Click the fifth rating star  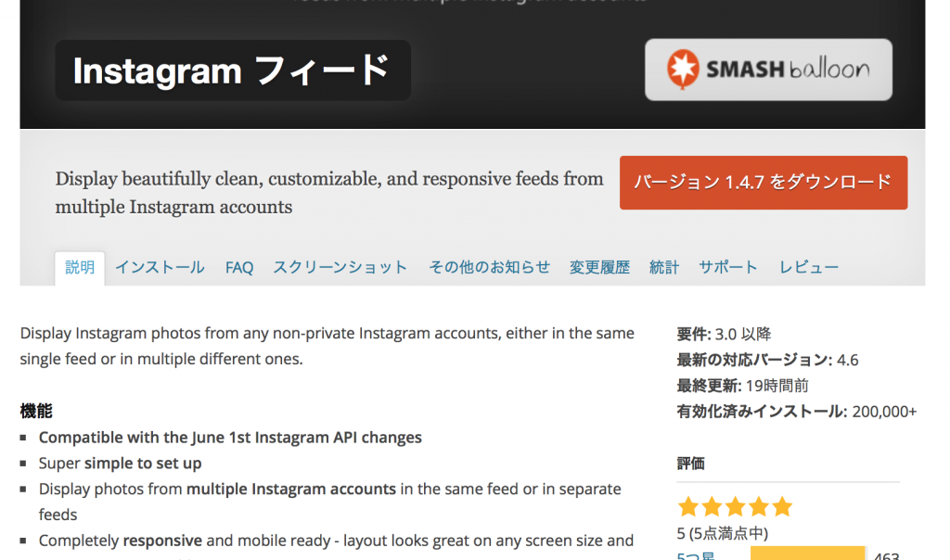(x=783, y=506)
